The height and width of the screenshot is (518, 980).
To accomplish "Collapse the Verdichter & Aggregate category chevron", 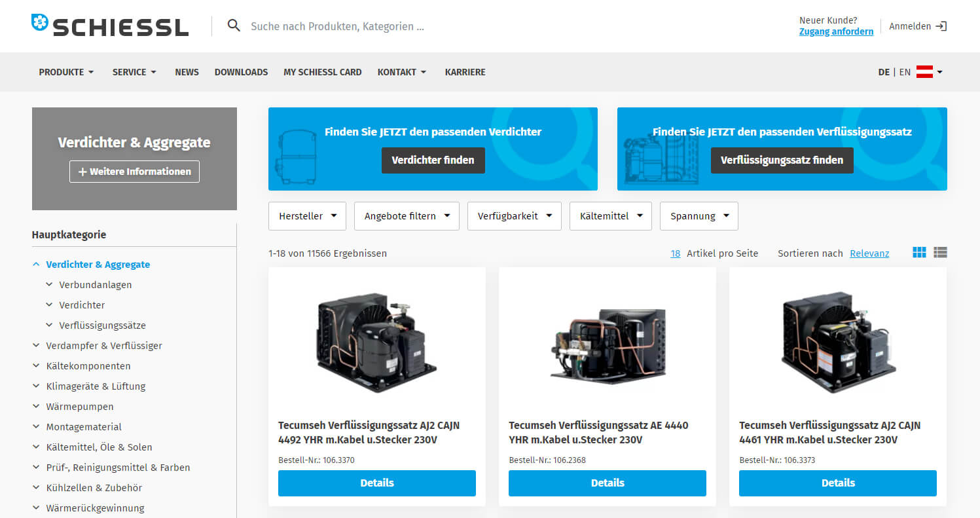I will click(x=36, y=265).
